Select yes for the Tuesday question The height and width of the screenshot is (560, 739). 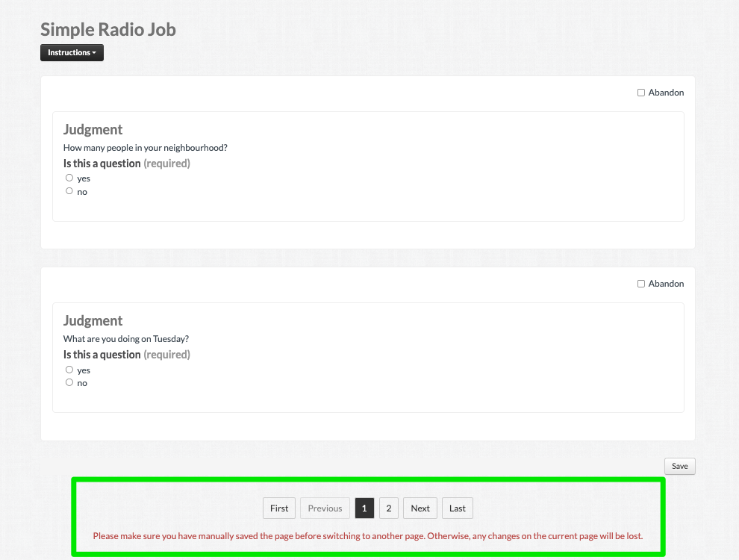(x=69, y=370)
